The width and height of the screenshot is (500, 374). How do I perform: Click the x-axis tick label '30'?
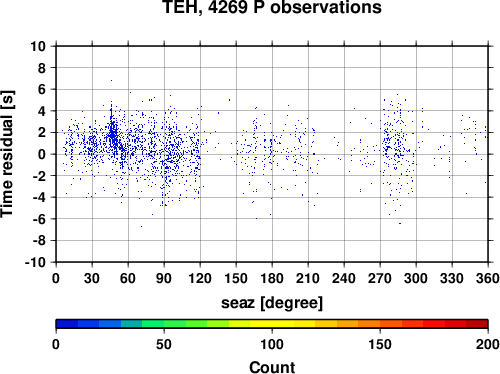tap(92, 278)
